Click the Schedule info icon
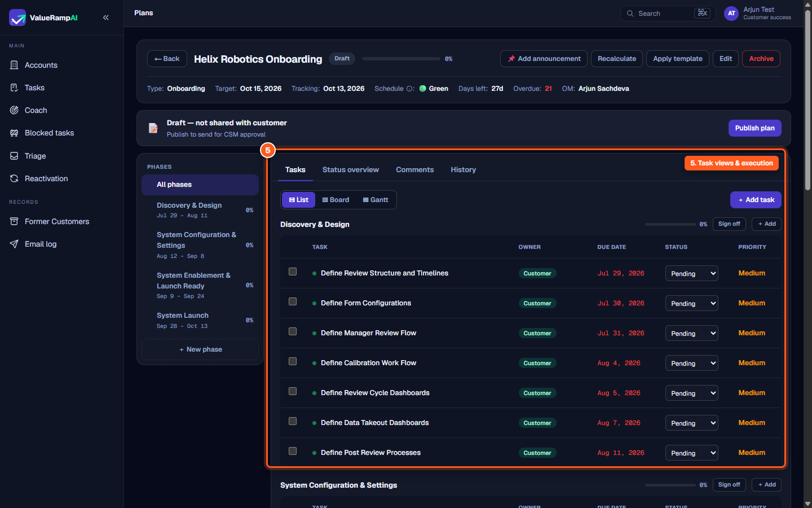 [x=410, y=89]
